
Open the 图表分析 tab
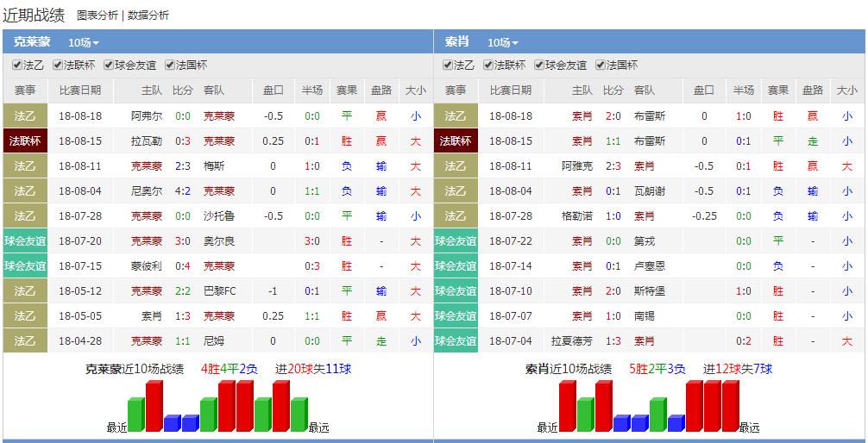click(x=97, y=16)
